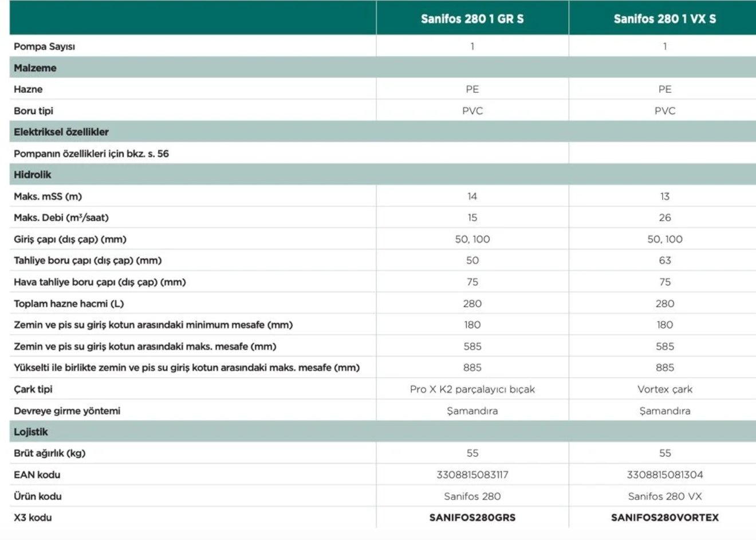This screenshot has height=540, width=756.
Task: Click the SANIFOS280VORTEX code
Action: tap(664, 518)
